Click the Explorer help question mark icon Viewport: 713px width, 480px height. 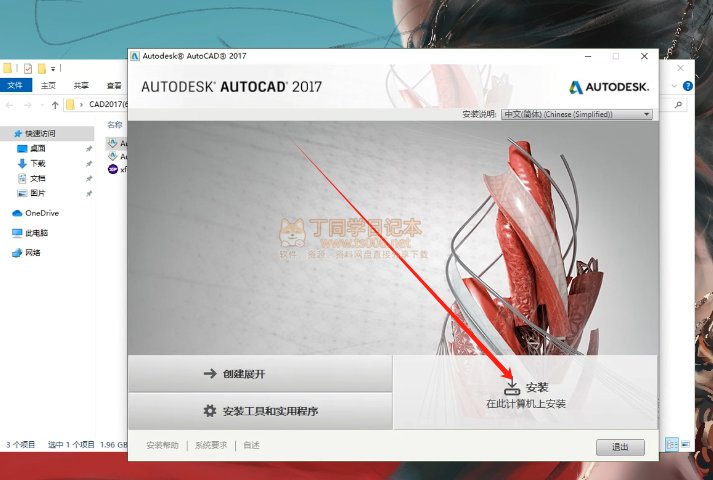coord(688,85)
